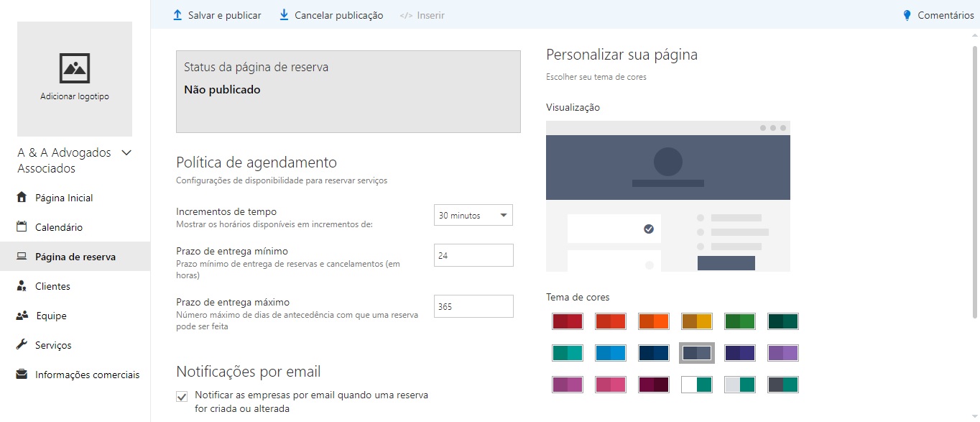Open Página Inicial using the home icon
The width and height of the screenshot is (980, 422).
[22, 197]
